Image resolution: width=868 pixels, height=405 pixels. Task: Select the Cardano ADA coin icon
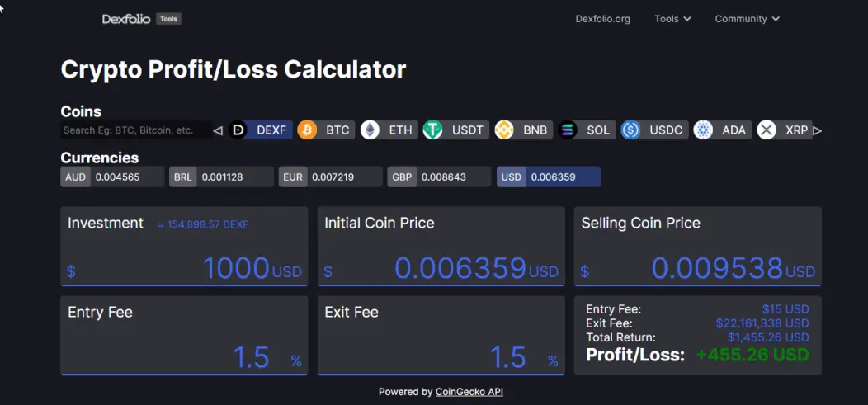coord(703,130)
